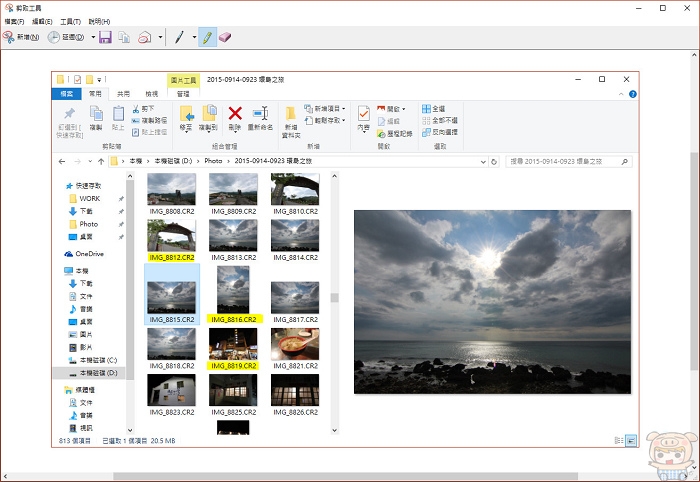Open the 工具(T) menu
The width and height of the screenshot is (700, 482).
(x=70, y=21)
